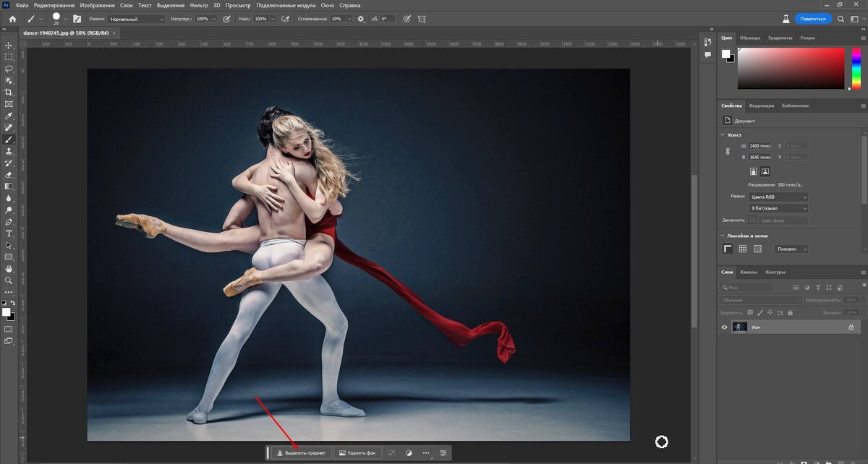Switch to the Градиенты tab
Viewport: 868px width, 464px height.
point(780,38)
